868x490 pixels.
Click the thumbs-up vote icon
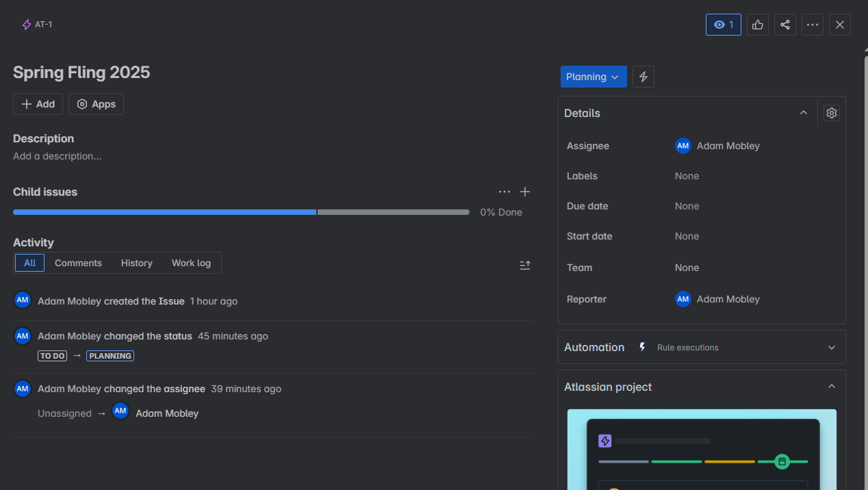tap(758, 25)
